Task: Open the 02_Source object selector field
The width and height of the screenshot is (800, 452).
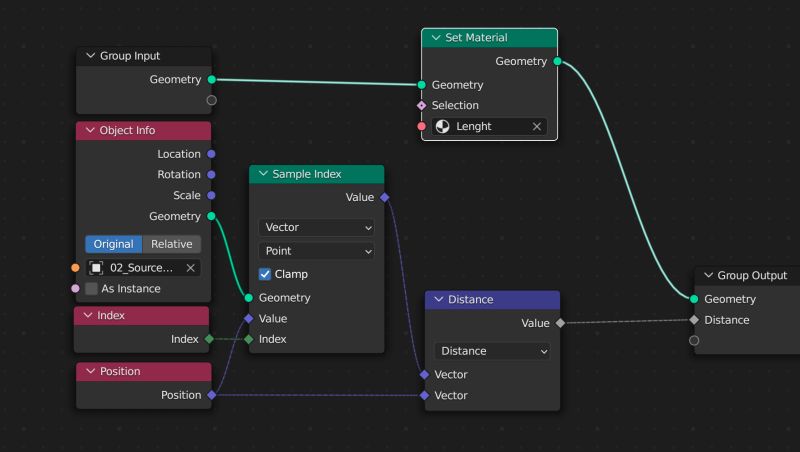Action: [x=143, y=268]
